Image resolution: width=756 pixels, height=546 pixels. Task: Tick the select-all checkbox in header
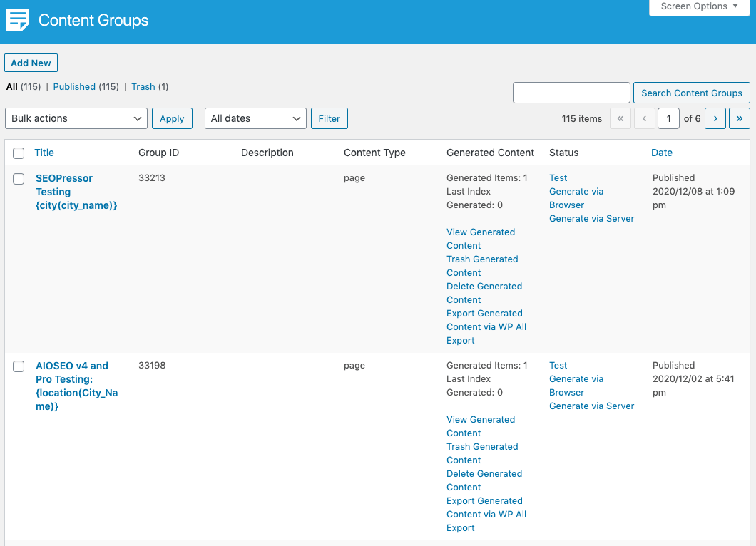pyautogui.click(x=19, y=153)
